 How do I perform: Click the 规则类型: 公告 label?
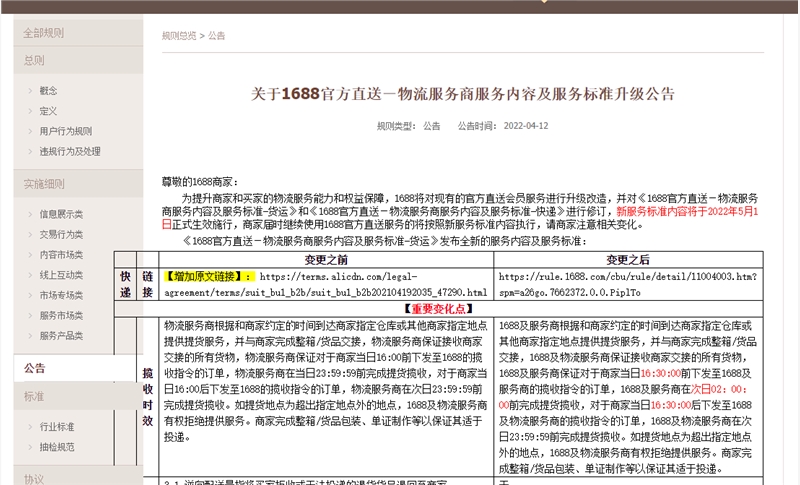click(408, 126)
